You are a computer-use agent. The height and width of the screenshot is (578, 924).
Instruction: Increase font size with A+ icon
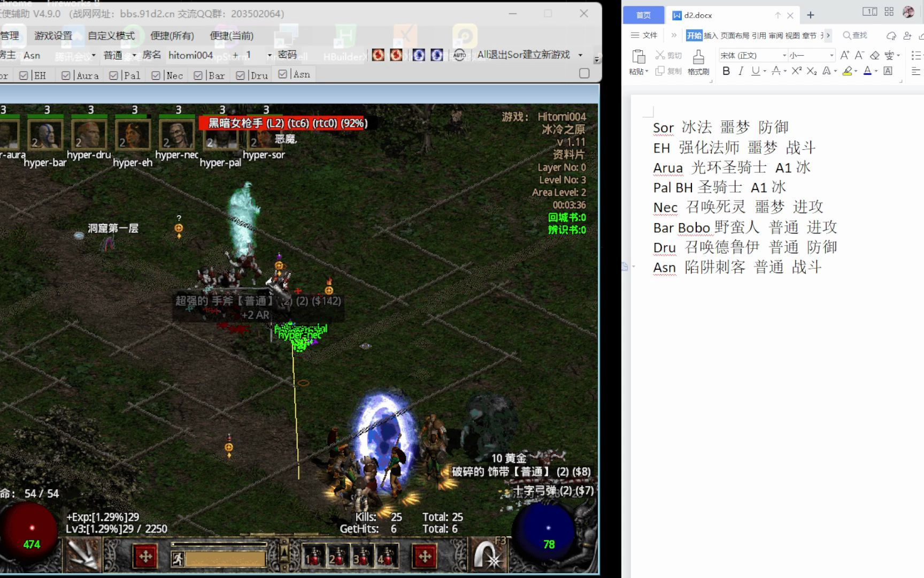tap(845, 55)
